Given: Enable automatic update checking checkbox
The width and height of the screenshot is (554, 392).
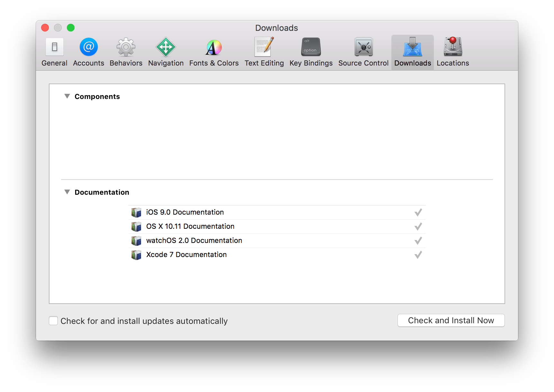Looking at the screenshot, I should click(x=53, y=321).
